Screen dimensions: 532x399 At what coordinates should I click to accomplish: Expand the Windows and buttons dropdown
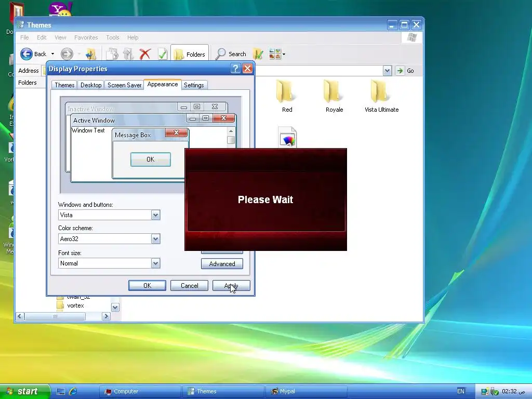[155, 215]
